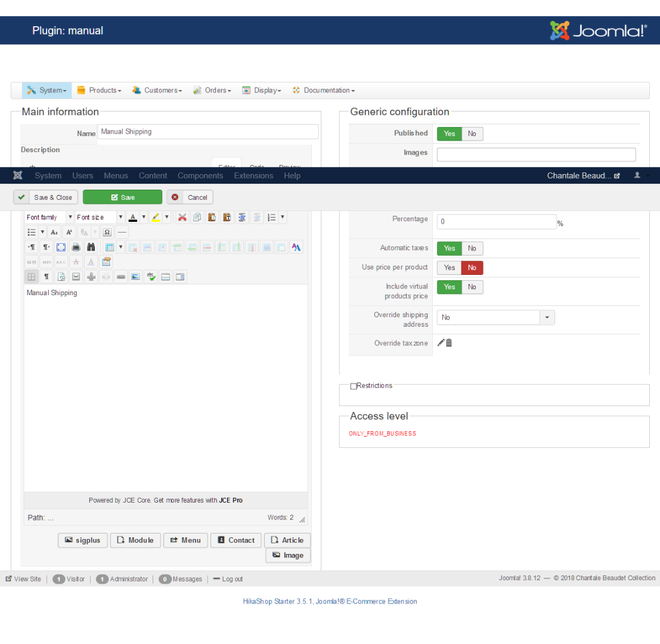Click the Paste clipboard icon
This screenshot has height=644, width=660.
pyautogui.click(x=212, y=217)
